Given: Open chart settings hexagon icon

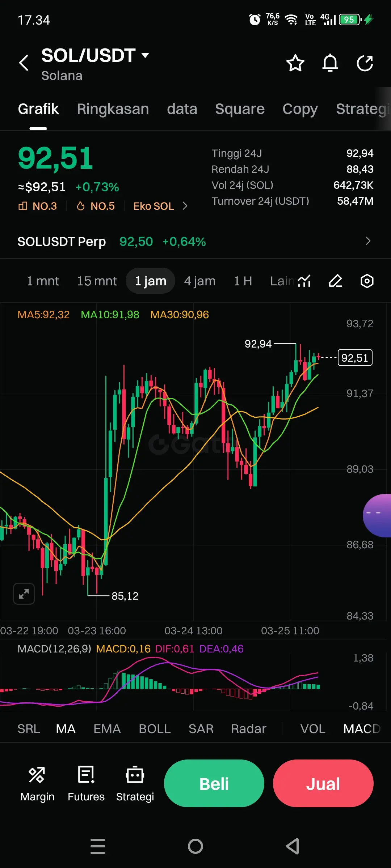Looking at the screenshot, I should click(x=367, y=281).
